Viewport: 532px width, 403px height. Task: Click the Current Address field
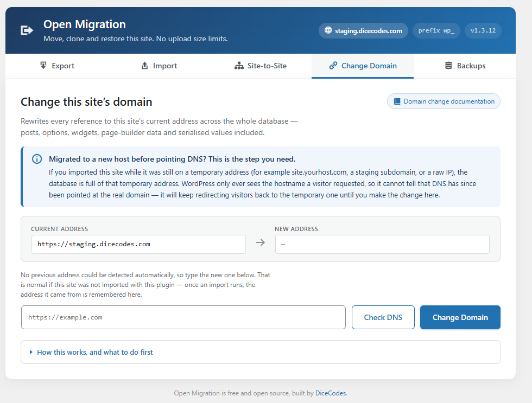[x=138, y=245]
